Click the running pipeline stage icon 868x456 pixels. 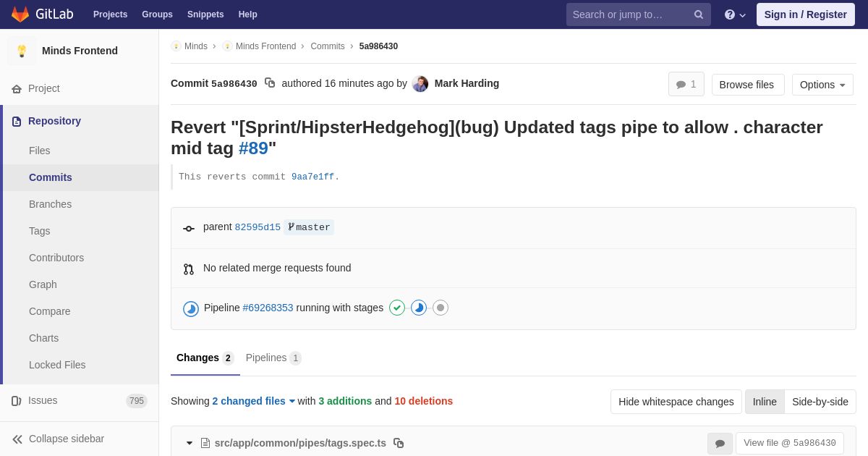[x=419, y=308]
